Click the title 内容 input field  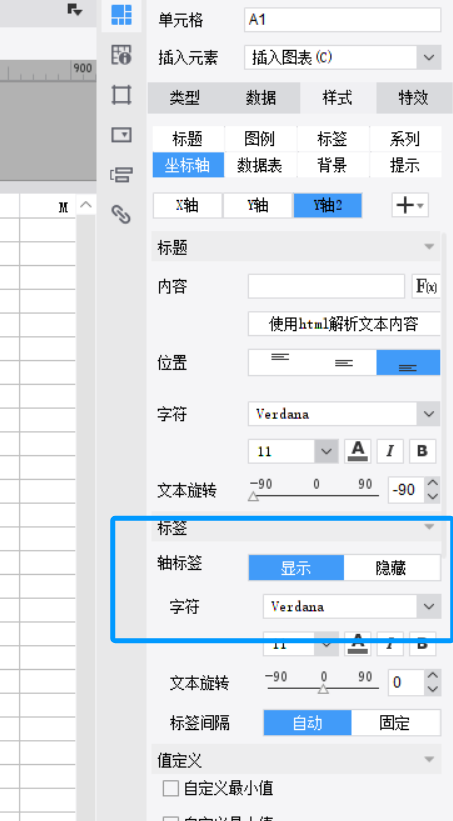[326, 286]
